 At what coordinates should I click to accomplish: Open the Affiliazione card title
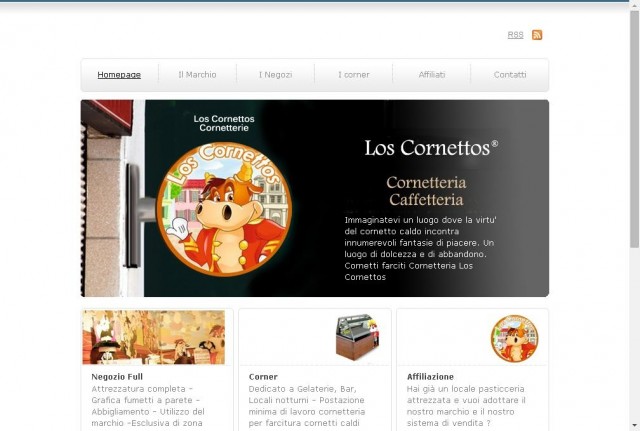click(430, 377)
